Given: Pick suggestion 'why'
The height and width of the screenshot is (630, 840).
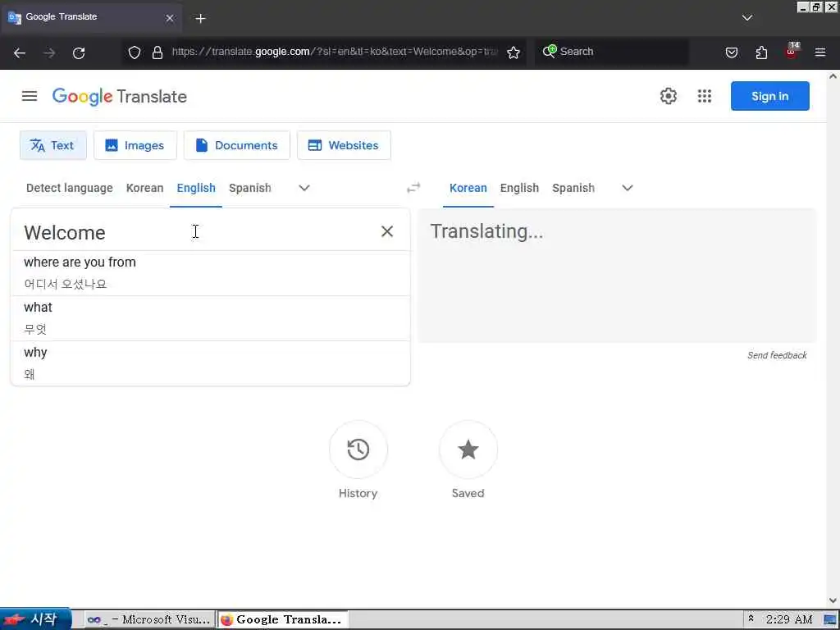Looking at the screenshot, I should point(211,363).
